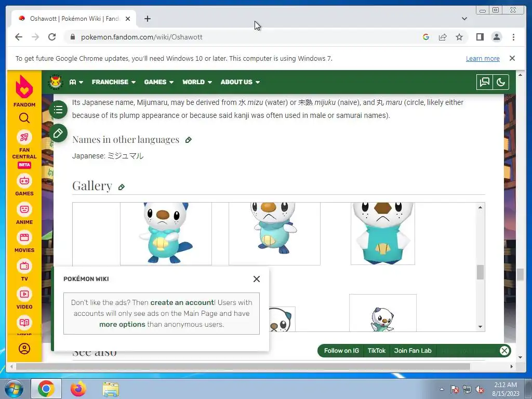The width and height of the screenshot is (532, 399).
Task: Click the gallery scrollbar thumb
Action: coord(480,272)
